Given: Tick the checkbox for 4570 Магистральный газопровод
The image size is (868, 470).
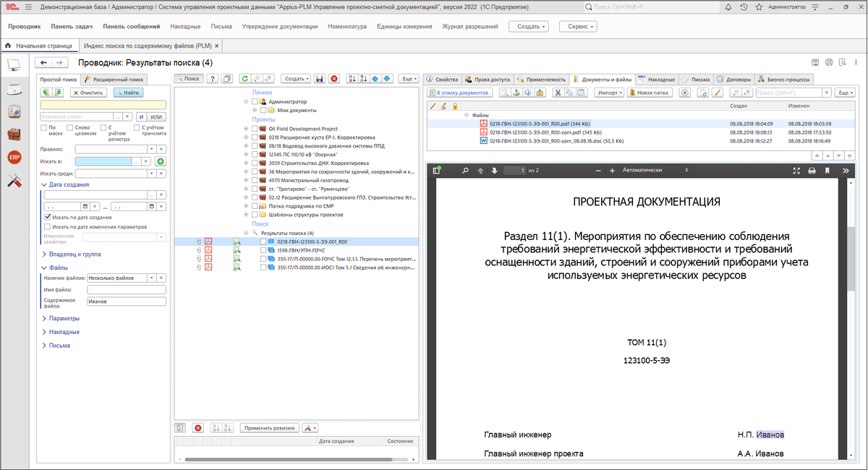Looking at the screenshot, I should click(255, 180).
